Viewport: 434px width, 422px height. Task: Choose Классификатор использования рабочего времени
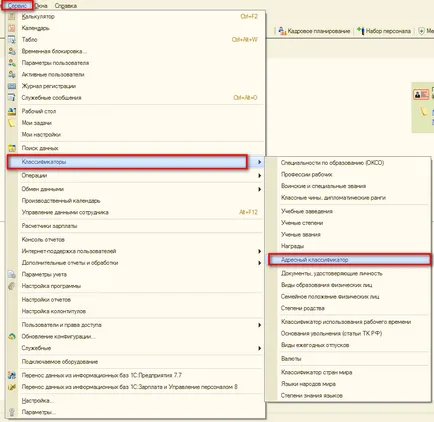[x=346, y=322]
